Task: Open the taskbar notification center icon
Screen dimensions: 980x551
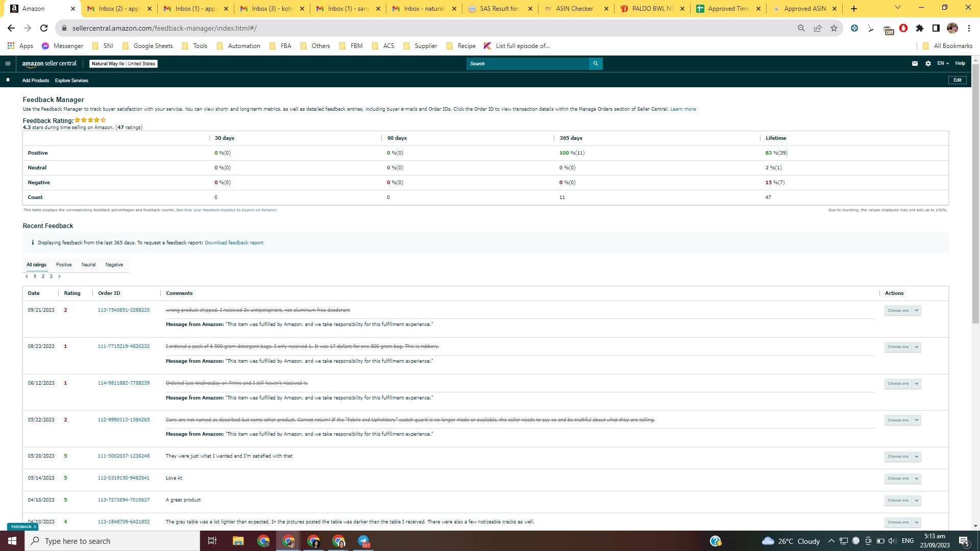Action: (x=964, y=541)
